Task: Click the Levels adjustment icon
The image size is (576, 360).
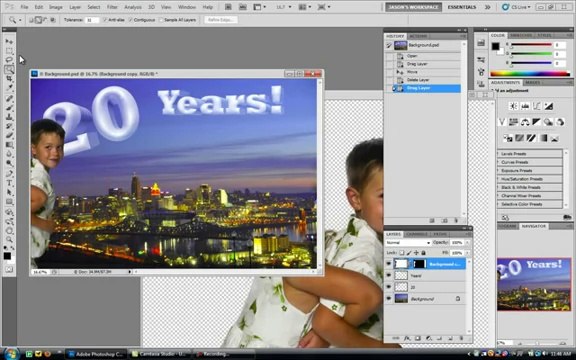Action: 525,106
